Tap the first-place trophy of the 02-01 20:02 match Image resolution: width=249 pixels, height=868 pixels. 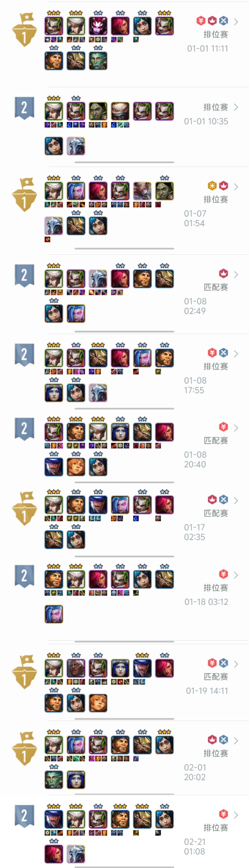coord(24,748)
